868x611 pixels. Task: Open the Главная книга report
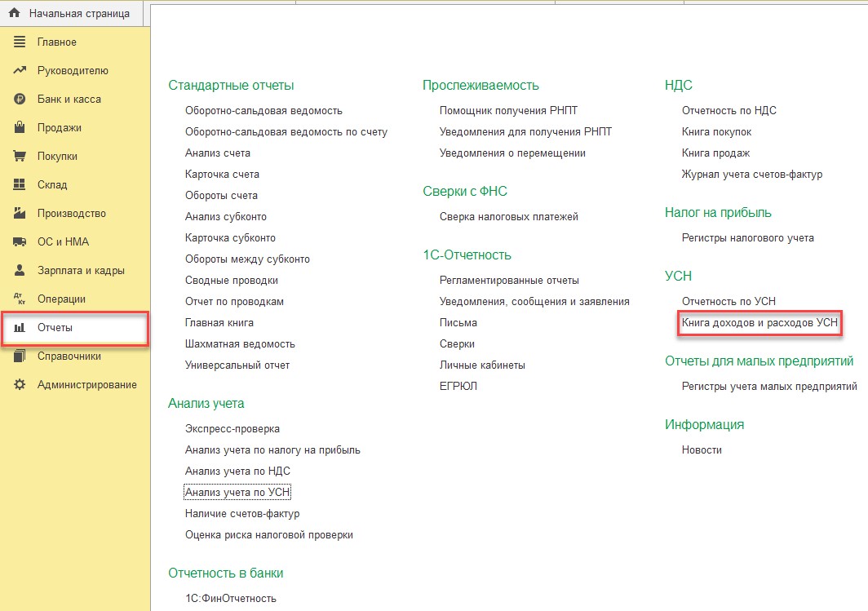(219, 323)
